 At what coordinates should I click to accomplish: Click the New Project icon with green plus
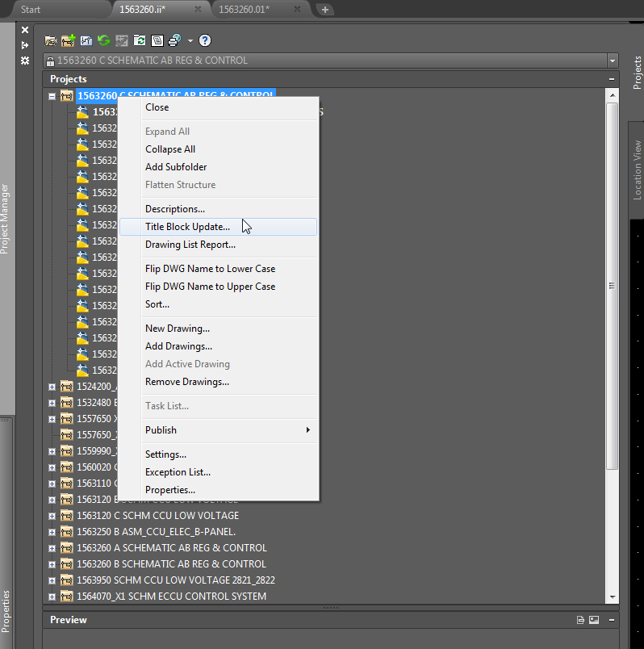[68, 40]
